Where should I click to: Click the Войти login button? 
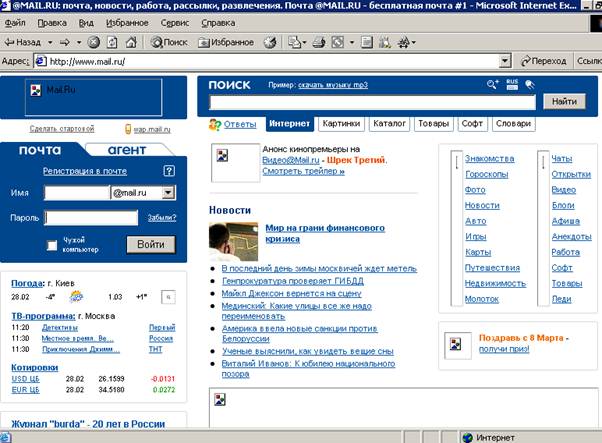point(151,245)
